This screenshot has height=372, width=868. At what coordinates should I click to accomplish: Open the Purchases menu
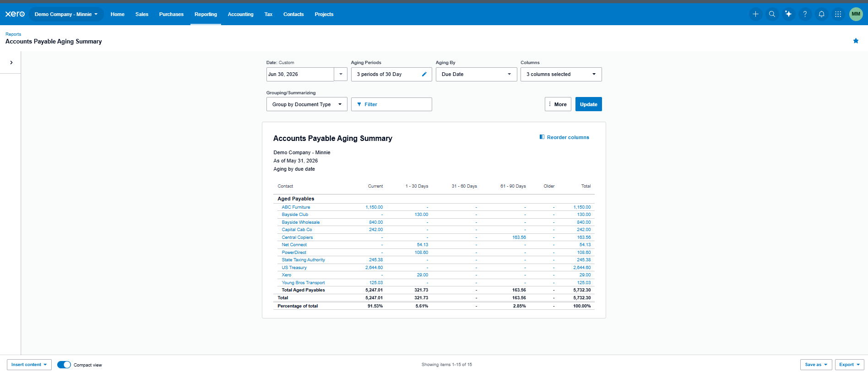click(171, 14)
